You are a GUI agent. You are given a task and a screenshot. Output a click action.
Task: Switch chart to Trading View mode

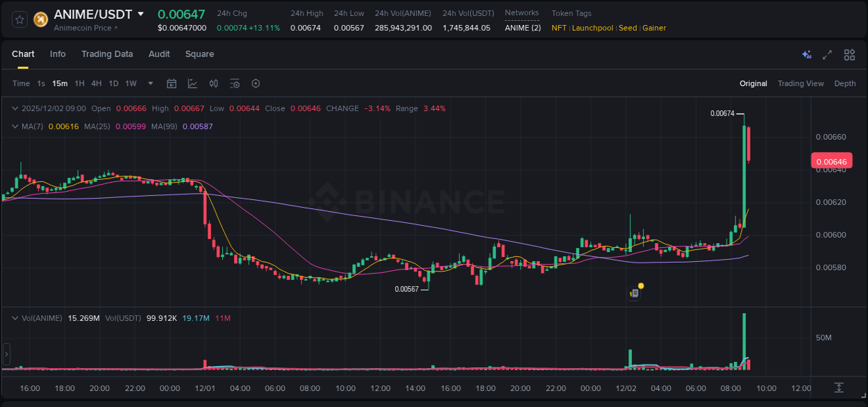click(801, 83)
